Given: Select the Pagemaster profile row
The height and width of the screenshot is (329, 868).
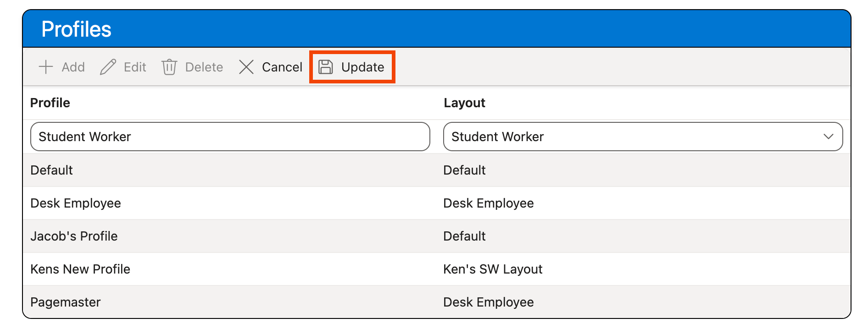Looking at the screenshot, I should point(66,302).
